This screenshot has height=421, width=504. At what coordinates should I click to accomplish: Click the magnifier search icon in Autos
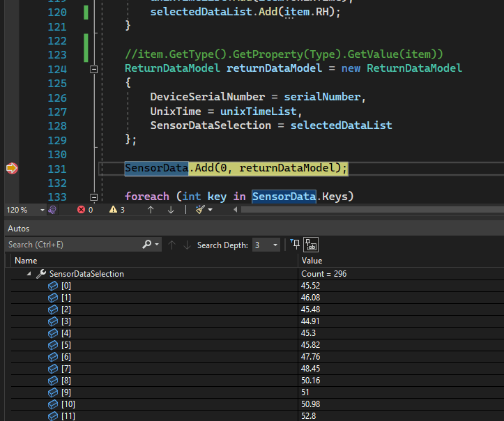tap(147, 244)
